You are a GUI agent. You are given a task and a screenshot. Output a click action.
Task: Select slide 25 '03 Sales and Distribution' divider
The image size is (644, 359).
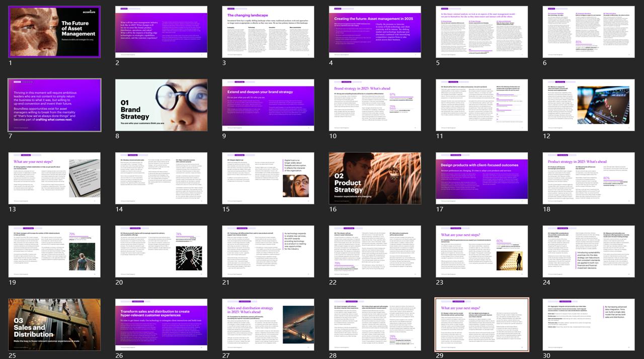click(54, 325)
